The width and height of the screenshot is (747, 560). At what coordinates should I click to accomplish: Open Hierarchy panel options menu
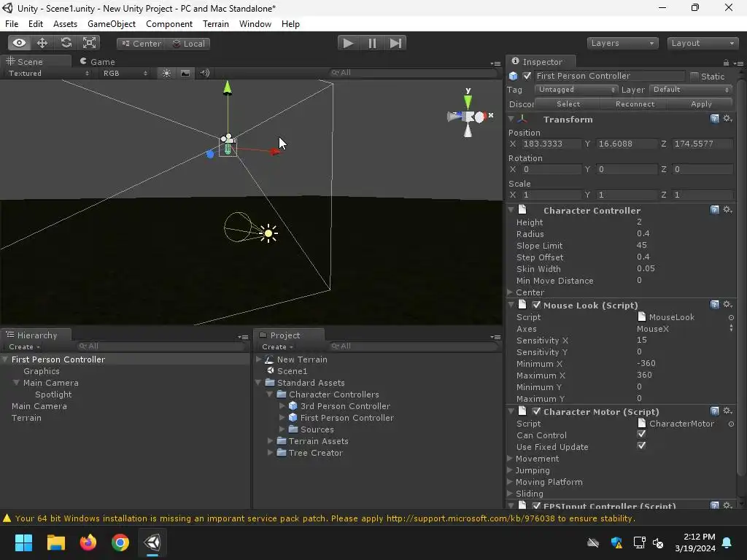243,337
